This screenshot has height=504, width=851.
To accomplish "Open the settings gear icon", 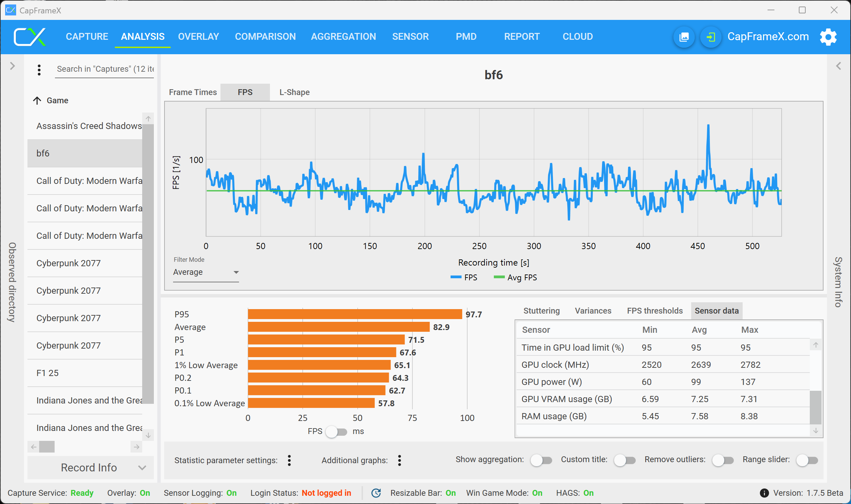I will (828, 37).
